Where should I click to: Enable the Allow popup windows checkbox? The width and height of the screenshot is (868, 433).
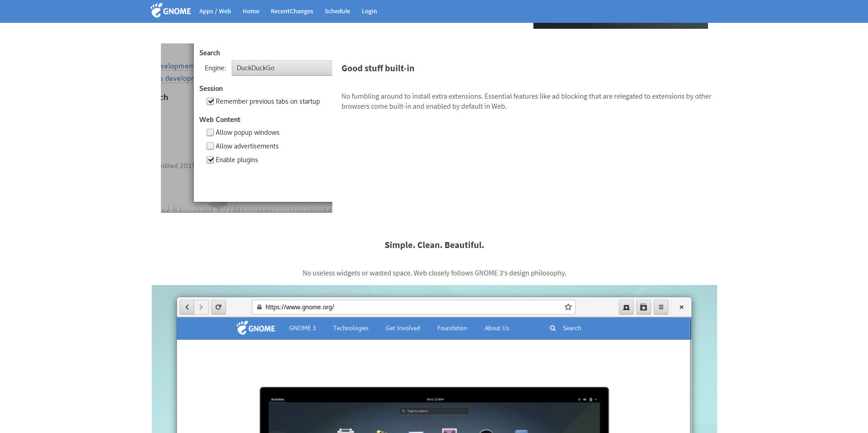[210, 132]
